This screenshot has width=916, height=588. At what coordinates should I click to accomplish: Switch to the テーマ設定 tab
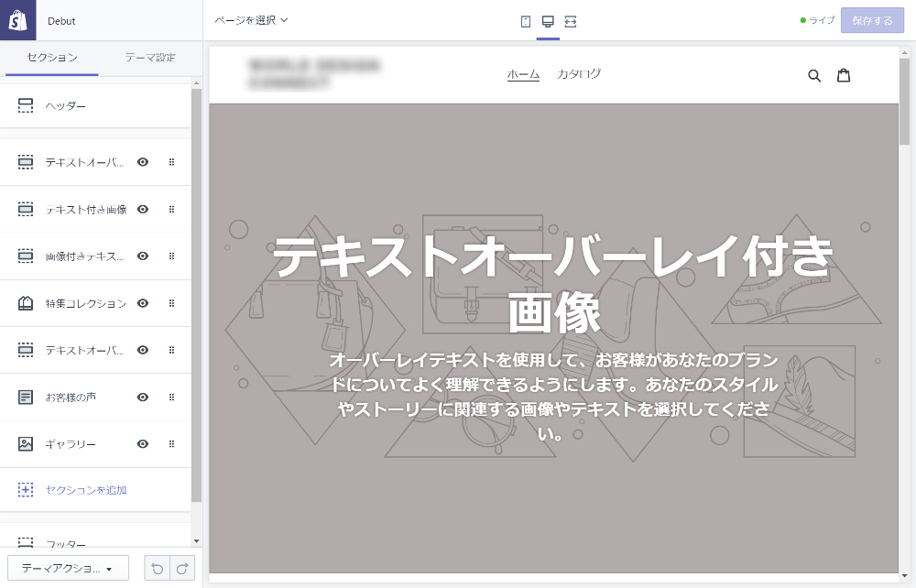(x=150, y=57)
